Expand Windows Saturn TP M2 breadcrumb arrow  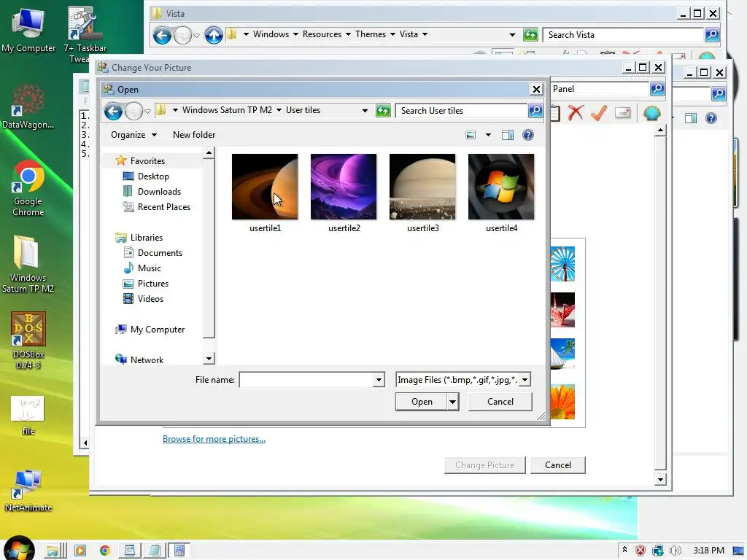279,110
